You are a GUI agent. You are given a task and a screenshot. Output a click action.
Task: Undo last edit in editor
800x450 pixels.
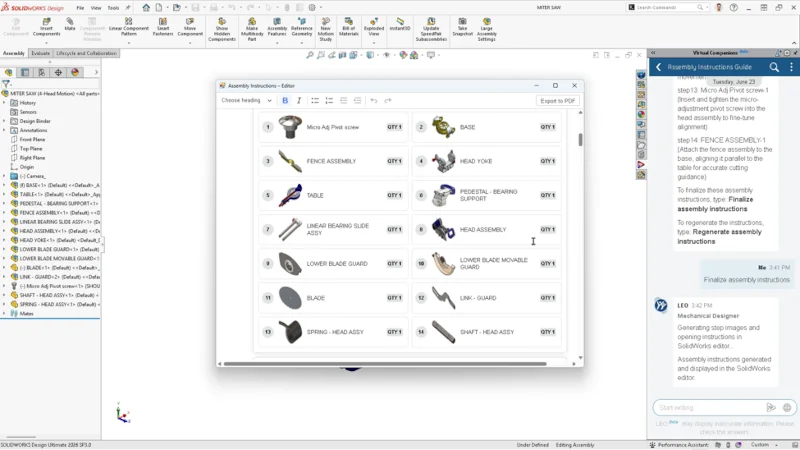click(373, 101)
